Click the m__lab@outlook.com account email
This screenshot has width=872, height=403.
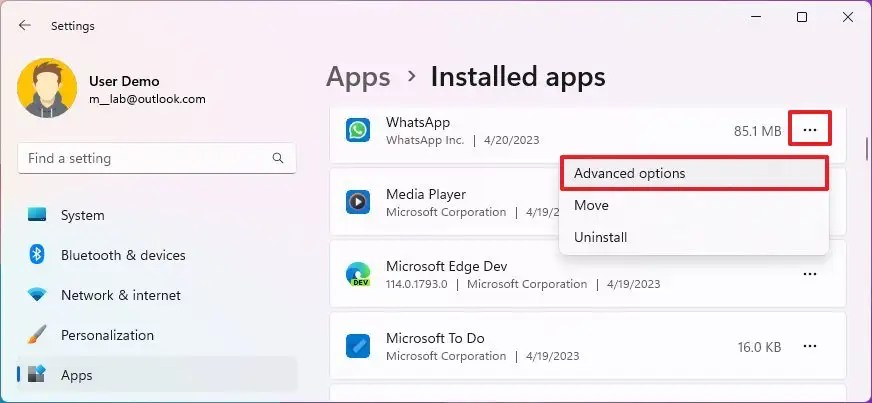coord(147,99)
